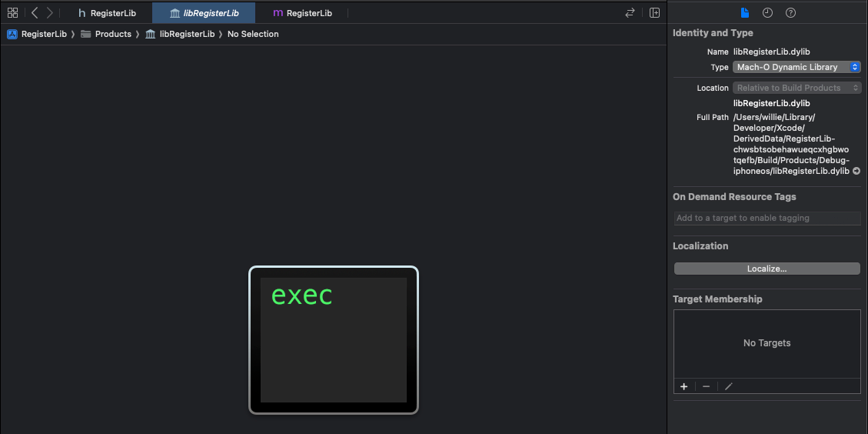Click the swap arrows editor options icon
This screenshot has height=434, width=868.
[x=630, y=13]
